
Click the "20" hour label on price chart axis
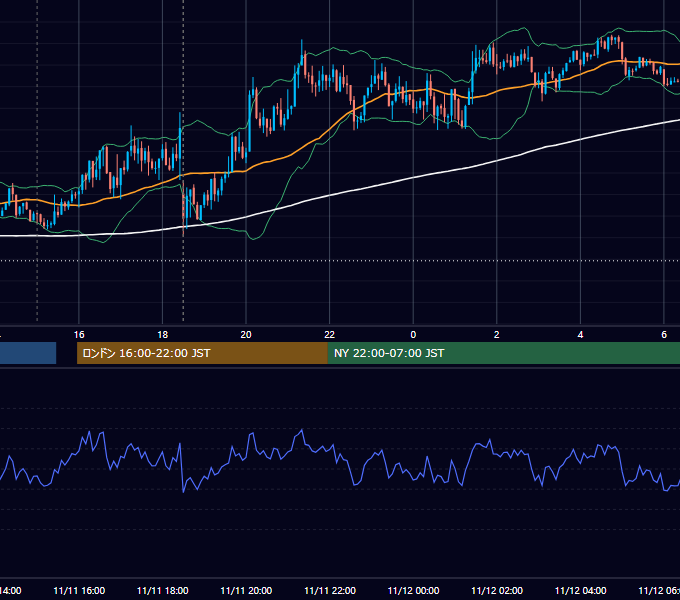[246, 335]
